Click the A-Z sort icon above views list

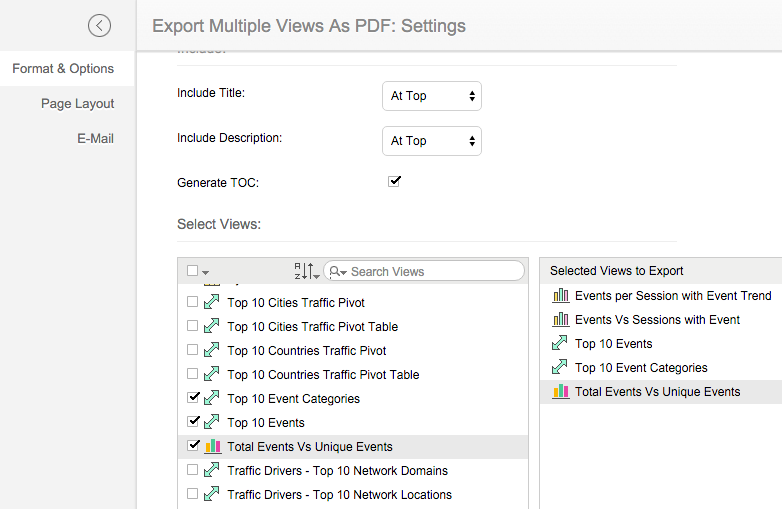(x=304, y=271)
